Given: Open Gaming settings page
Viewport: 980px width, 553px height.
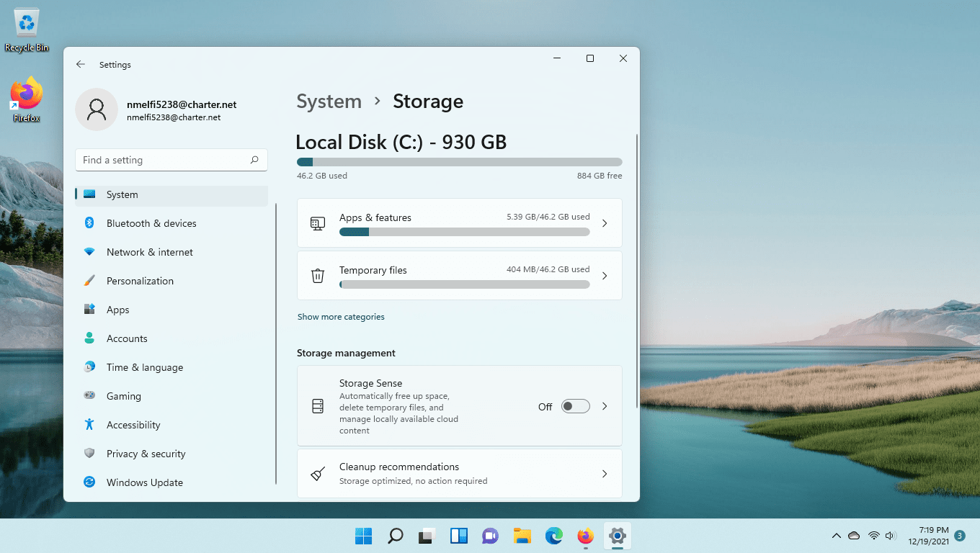Looking at the screenshot, I should (171, 396).
